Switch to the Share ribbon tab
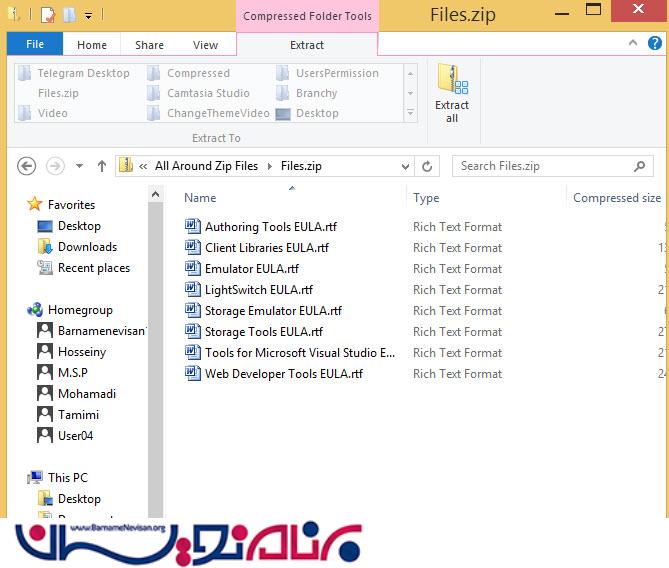Image resolution: width=669 pixels, height=568 pixels. click(x=149, y=45)
